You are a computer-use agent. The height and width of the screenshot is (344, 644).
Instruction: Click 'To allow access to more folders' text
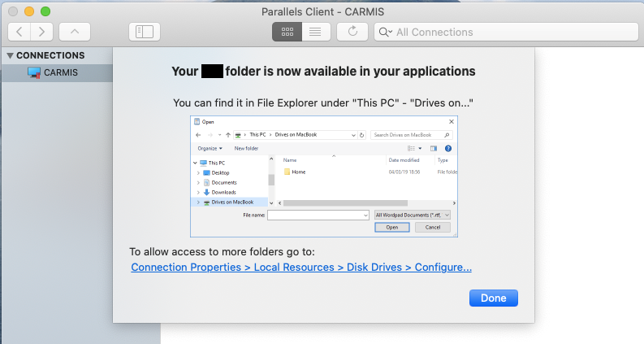point(222,252)
